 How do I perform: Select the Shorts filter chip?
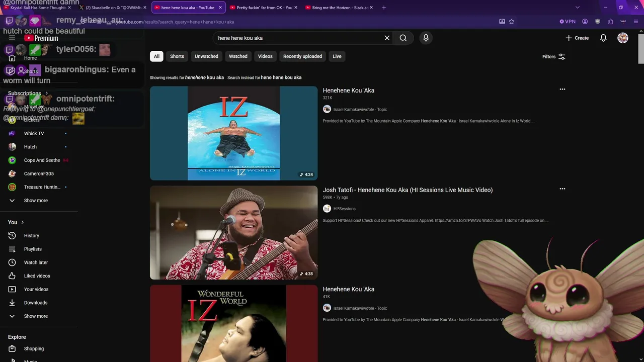177,56
